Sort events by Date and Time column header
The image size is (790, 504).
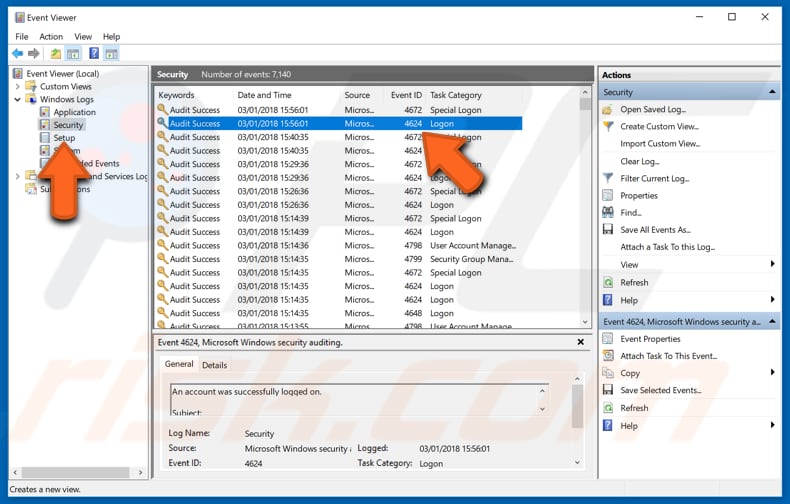[264, 95]
